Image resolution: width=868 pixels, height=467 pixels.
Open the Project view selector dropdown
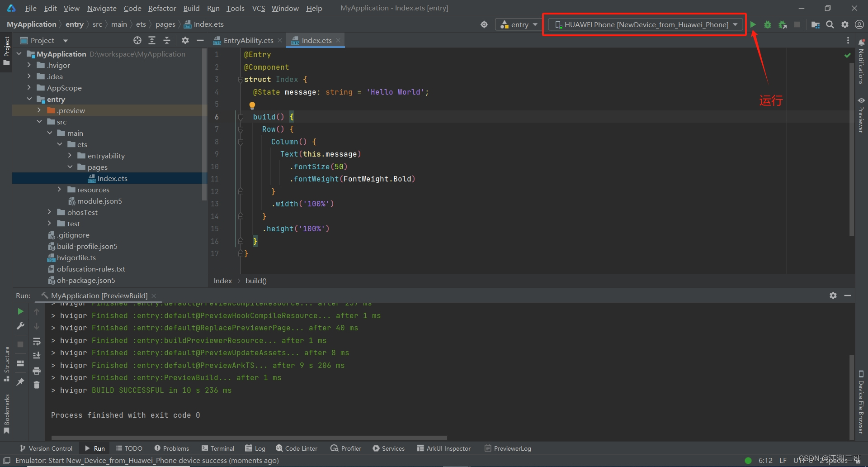44,40
